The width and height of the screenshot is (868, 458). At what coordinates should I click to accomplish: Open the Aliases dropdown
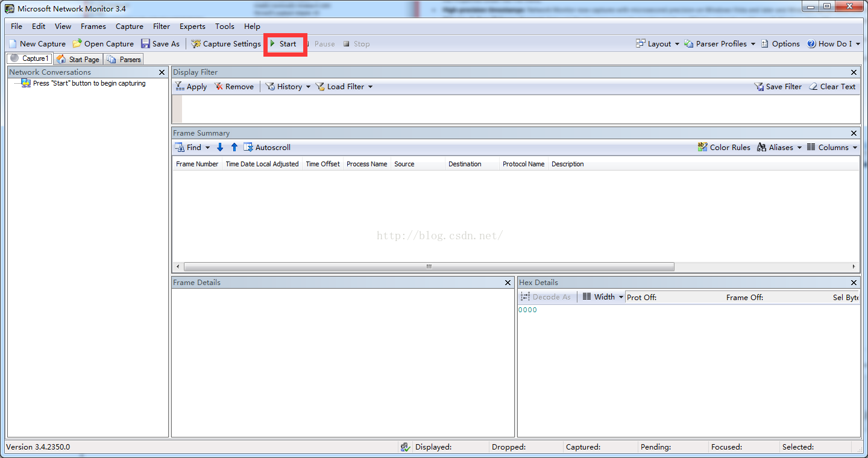(779, 147)
